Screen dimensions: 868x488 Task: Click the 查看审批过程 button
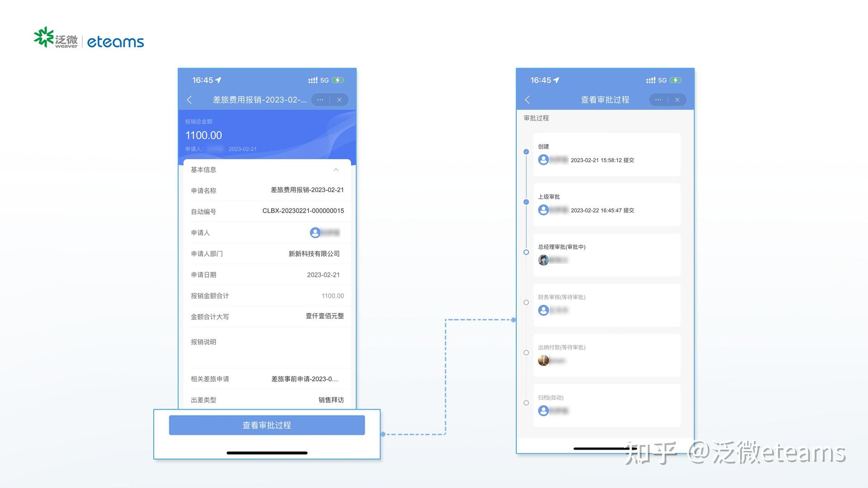click(x=268, y=425)
